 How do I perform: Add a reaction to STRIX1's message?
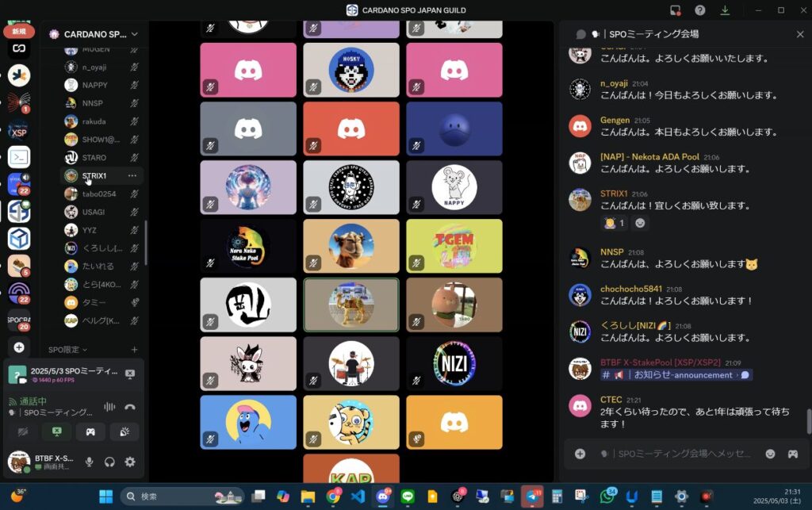pyautogui.click(x=640, y=223)
